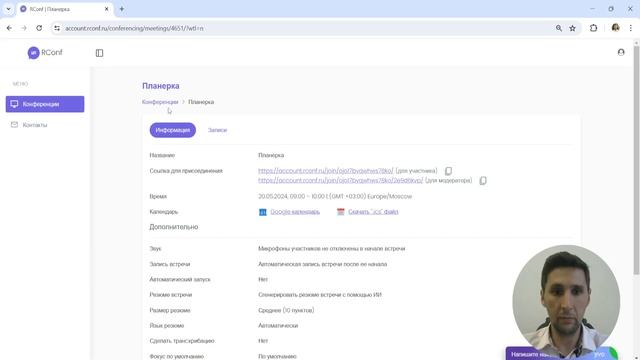Screen dimensions: 640x360
Task: Click the Дополнительно section heading
Action: tap(173, 227)
